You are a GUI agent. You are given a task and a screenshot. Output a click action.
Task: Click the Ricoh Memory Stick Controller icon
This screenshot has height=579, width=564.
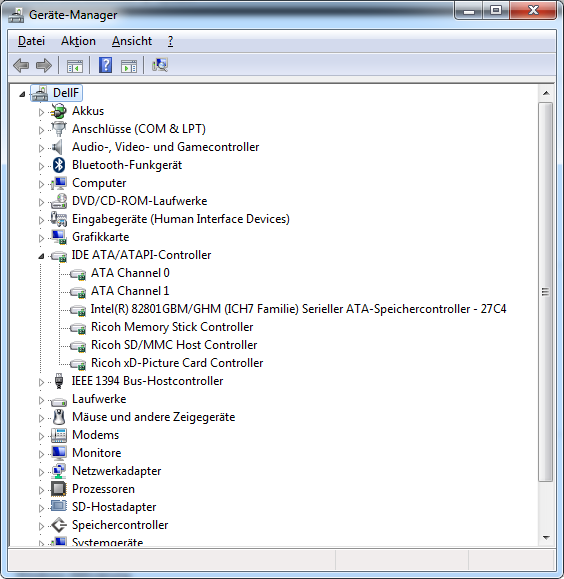[x=78, y=328]
